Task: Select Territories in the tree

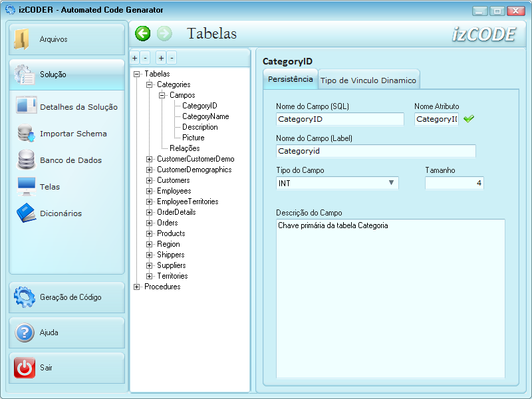Action: coord(172,276)
